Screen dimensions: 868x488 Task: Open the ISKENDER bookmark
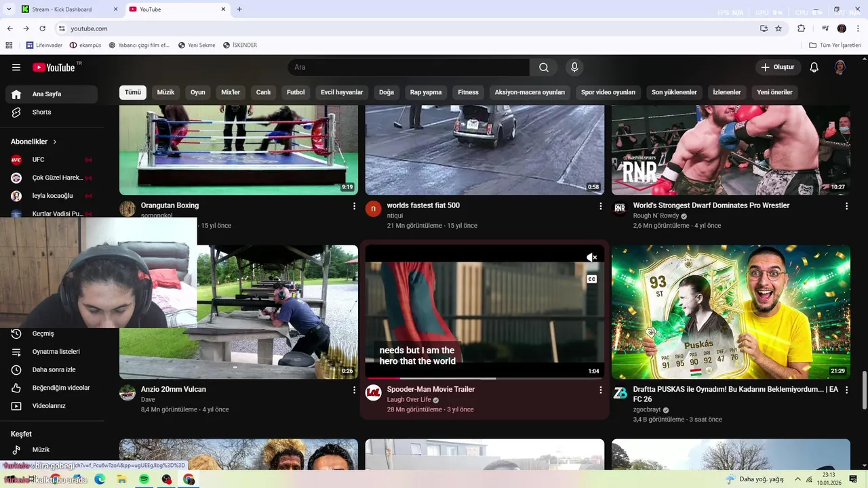240,45
